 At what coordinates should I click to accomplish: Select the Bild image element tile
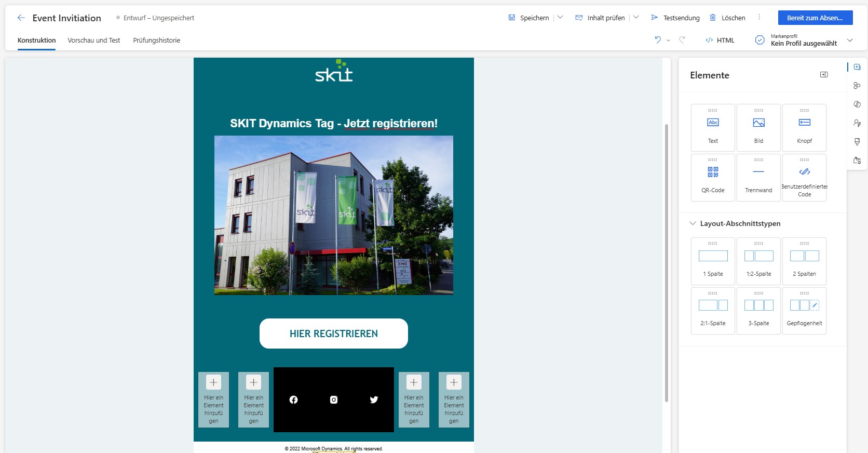click(x=758, y=128)
